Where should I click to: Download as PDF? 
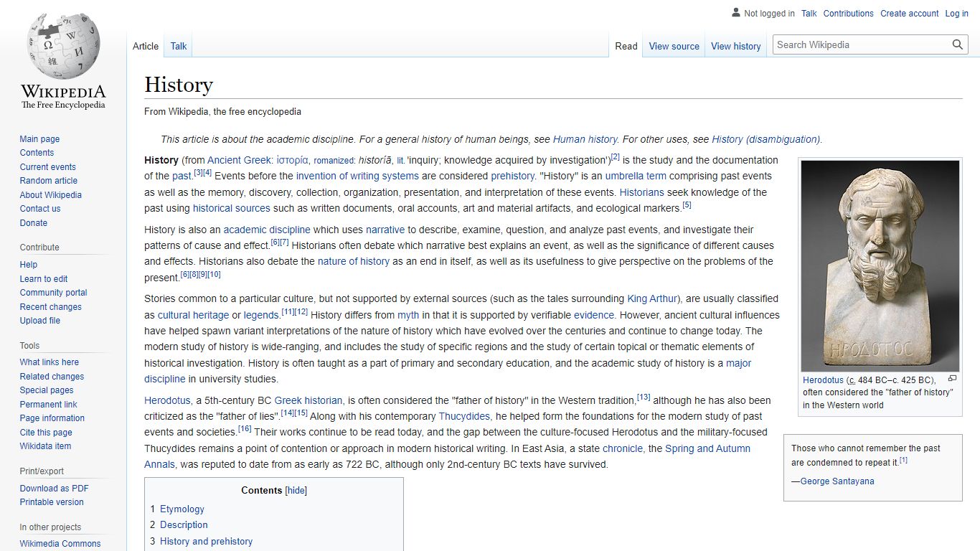point(54,489)
